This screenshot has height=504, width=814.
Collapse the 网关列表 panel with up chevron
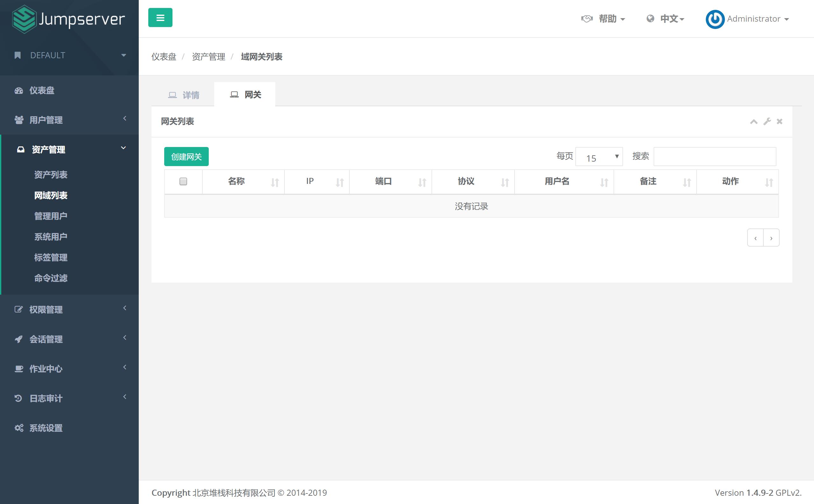click(x=754, y=122)
